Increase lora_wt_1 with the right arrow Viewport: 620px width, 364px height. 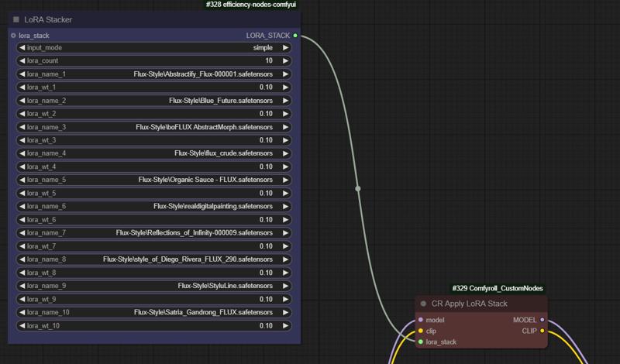[285, 88]
